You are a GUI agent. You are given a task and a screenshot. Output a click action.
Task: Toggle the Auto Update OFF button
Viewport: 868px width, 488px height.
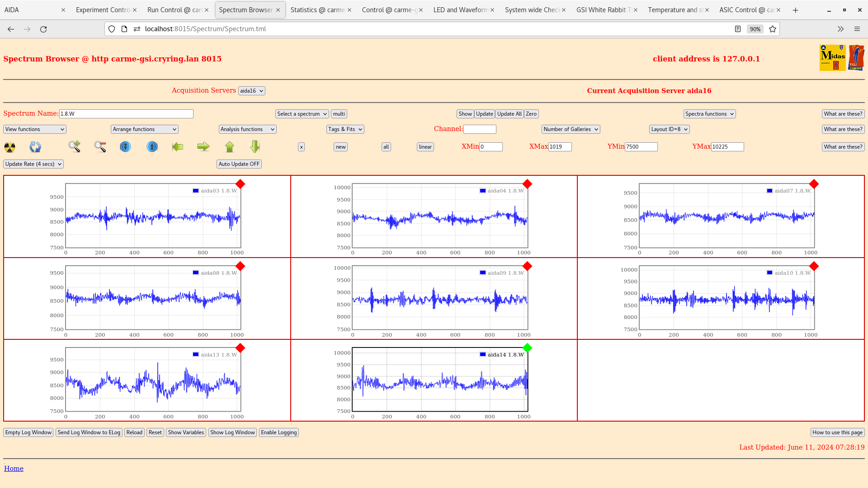[x=239, y=164]
